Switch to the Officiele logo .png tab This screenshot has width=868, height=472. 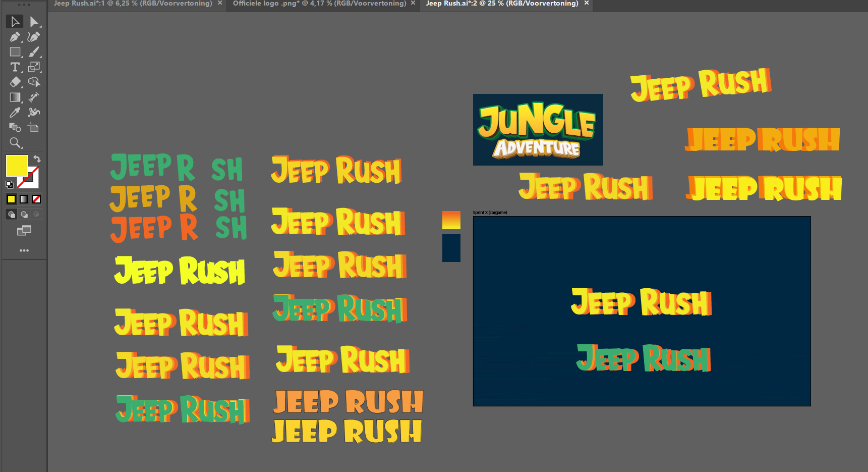coord(319,4)
